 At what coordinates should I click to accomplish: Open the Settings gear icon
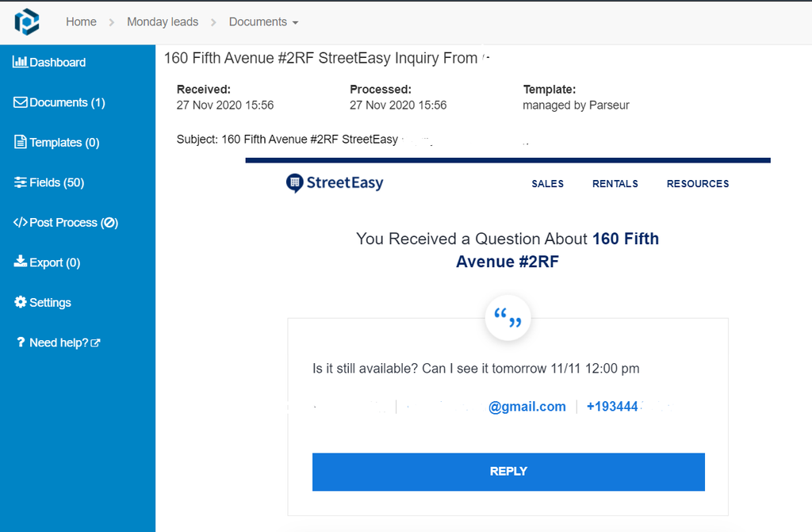[x=21, y=303]
